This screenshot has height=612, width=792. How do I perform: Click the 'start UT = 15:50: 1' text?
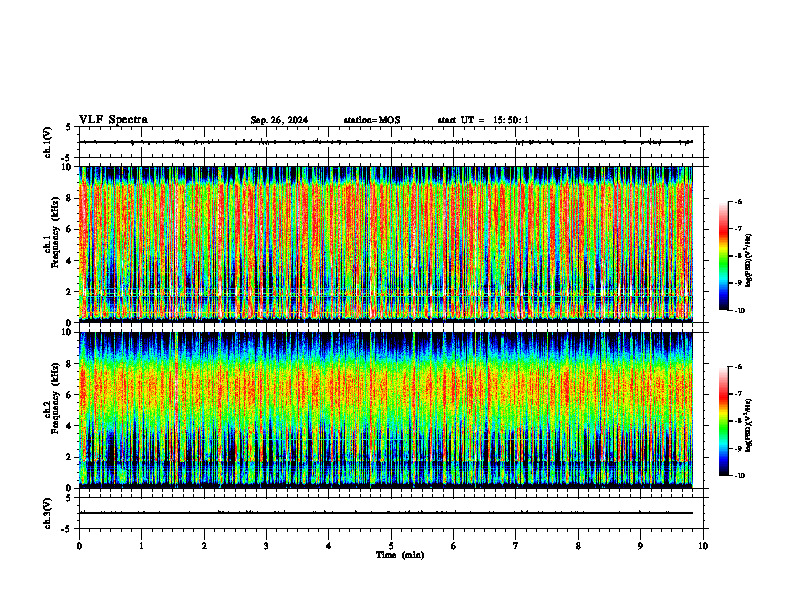483,120
